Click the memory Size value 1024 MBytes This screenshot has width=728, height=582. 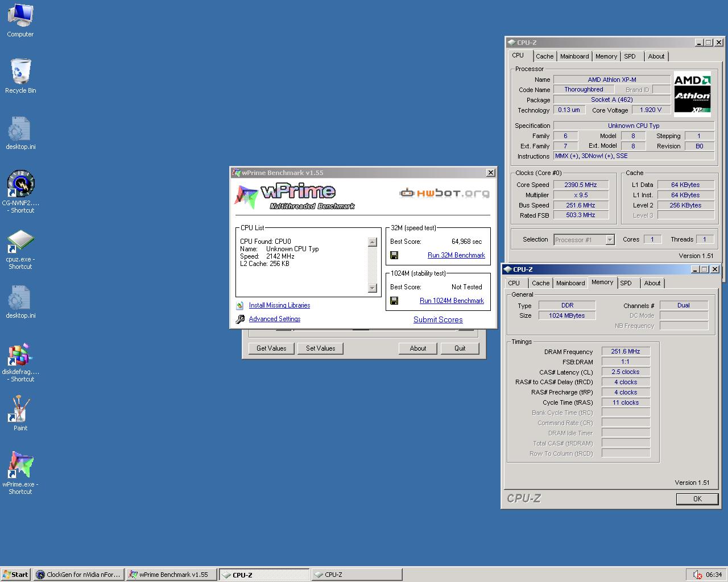[x=567, y=315]
